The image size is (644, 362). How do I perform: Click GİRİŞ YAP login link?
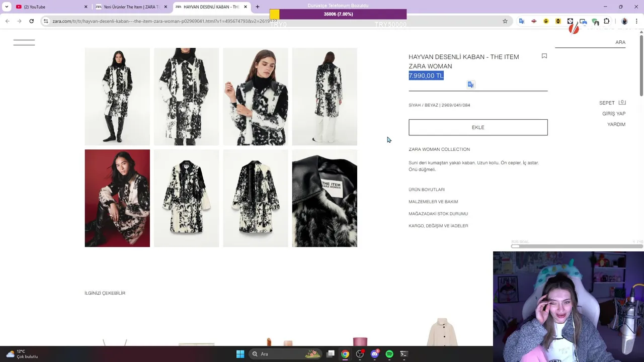(x=614, y=114)
